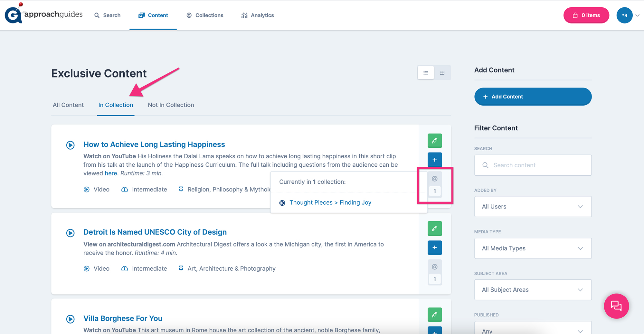
Task: Select the Not In Collection tab
Action: [171, 105]
